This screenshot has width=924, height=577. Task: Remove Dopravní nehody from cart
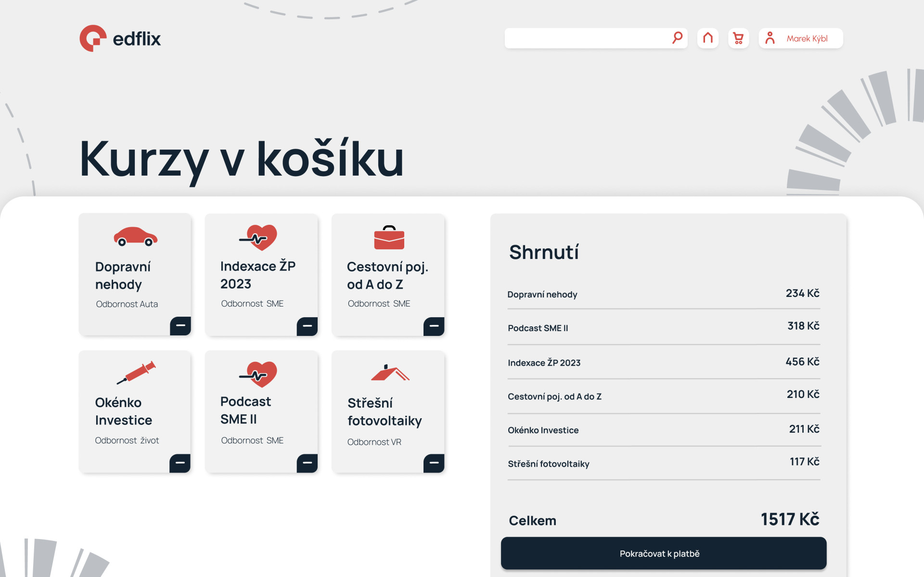click(180, 326)
